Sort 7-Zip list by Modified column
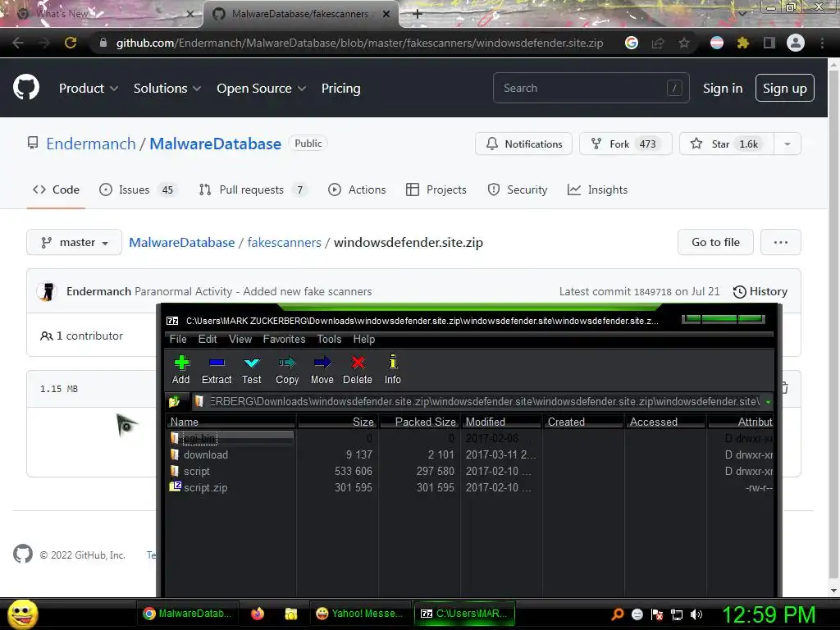 pyautogui.click(x=501, y=422)
